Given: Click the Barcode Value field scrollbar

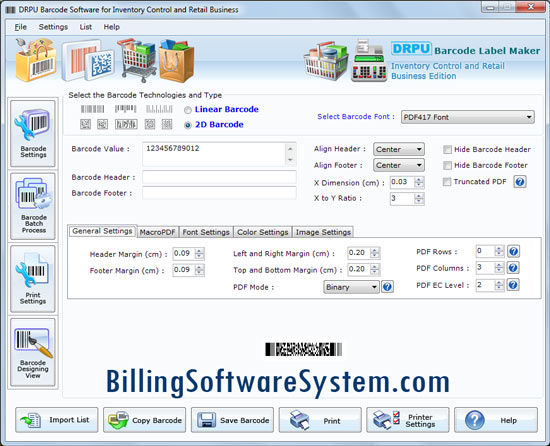Looking at the screenshot, I should pos(290,154).
